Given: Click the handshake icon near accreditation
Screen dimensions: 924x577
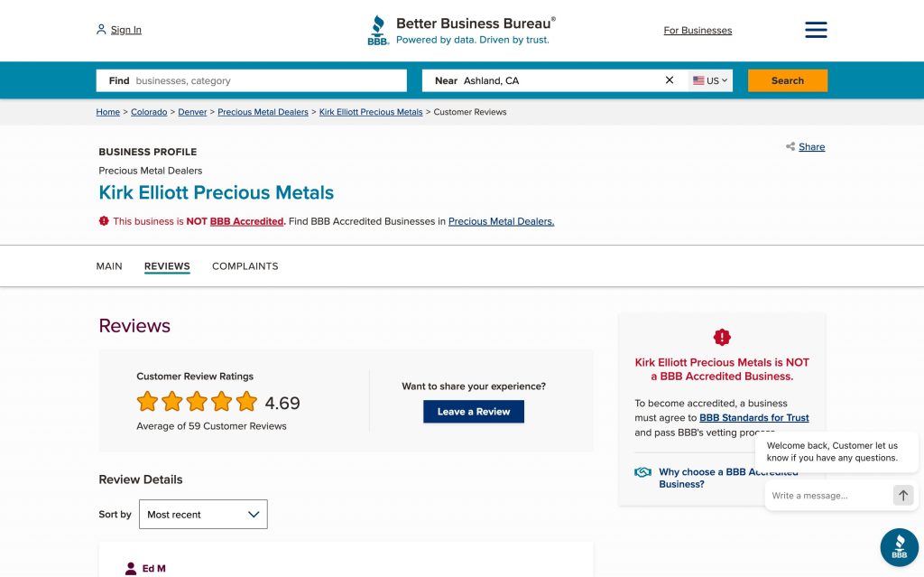Looking at the screenshot, I should 642,472.
